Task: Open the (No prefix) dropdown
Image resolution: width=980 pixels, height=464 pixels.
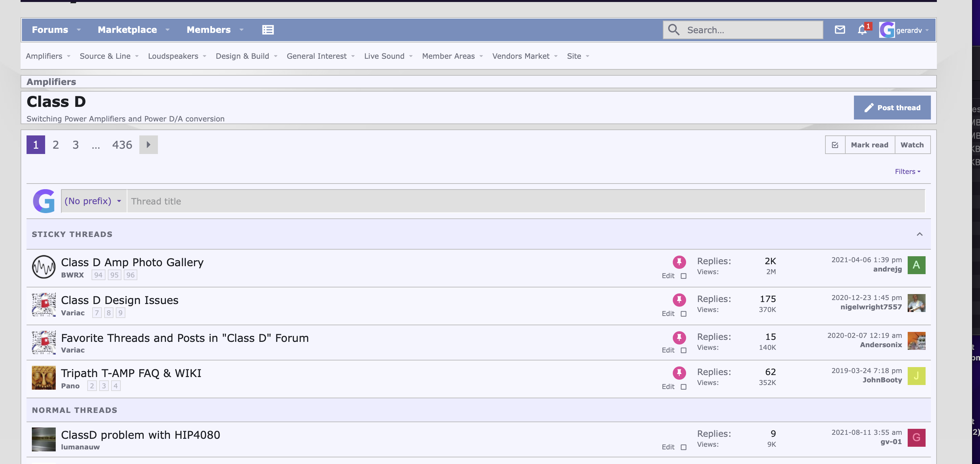Action: tap(93, 201)
